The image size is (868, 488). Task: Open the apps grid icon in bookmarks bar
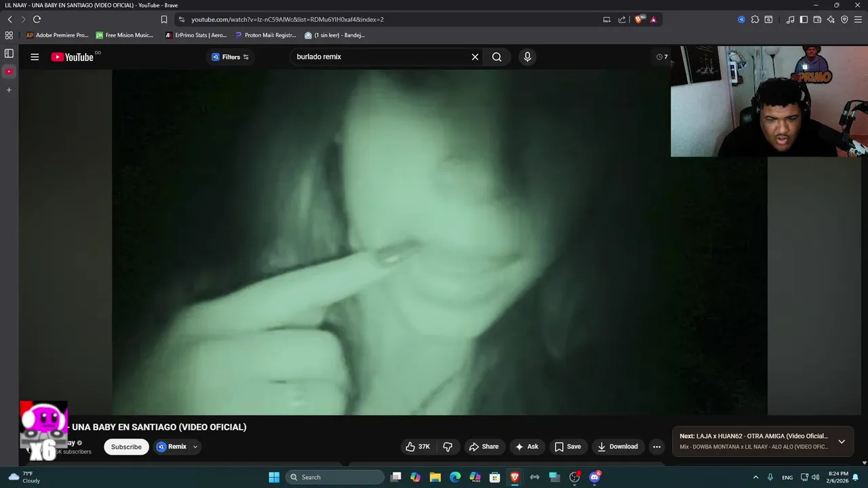[9, 35]
